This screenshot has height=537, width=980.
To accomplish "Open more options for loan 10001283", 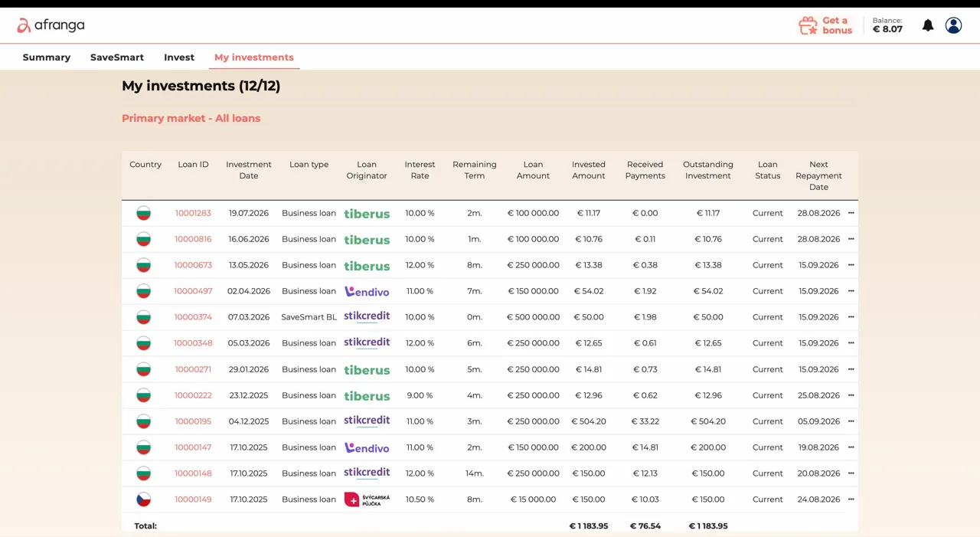I will 851,213.
